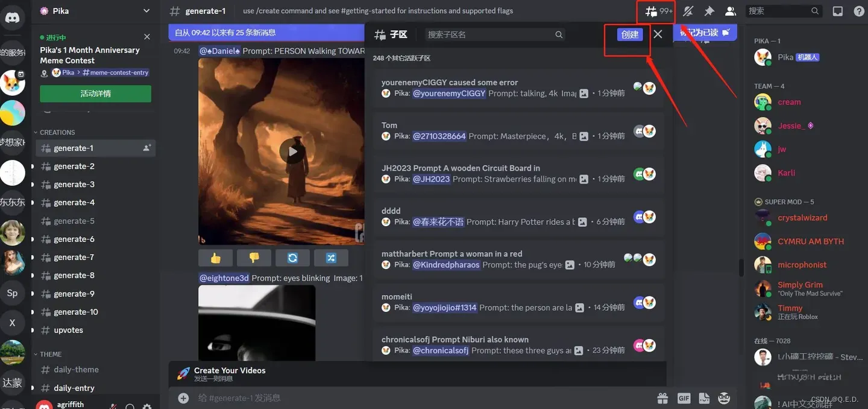Click the thumbs down reaction button

(x=254, y=258)
